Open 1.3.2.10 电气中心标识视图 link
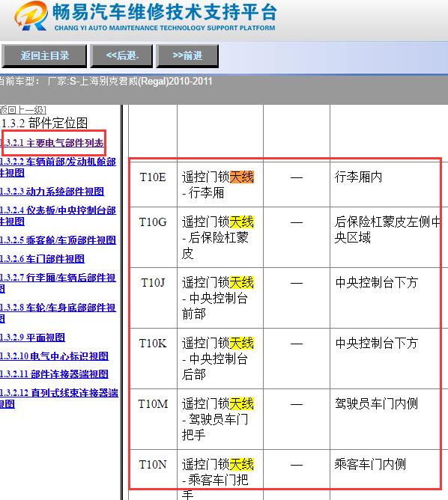The image size is (448, 500). (54, 356)
